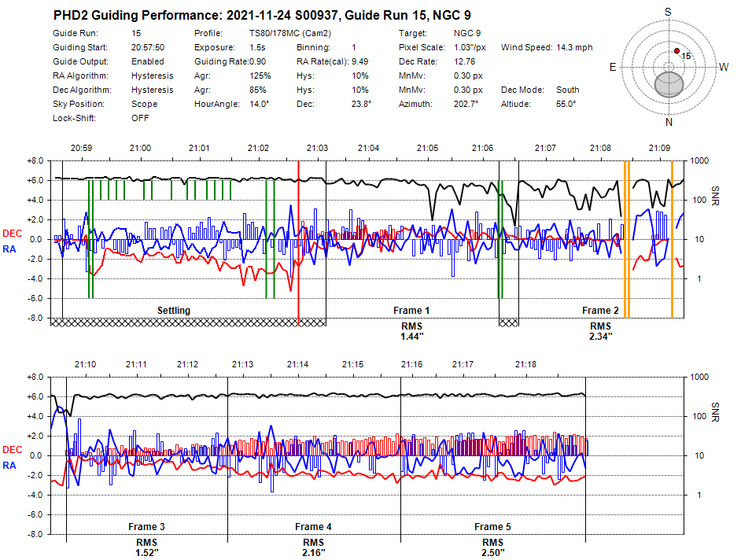The width and height of the screenshot is (752, 560).
Task: Click the Frame 4 label
Action: coord(313,527)
